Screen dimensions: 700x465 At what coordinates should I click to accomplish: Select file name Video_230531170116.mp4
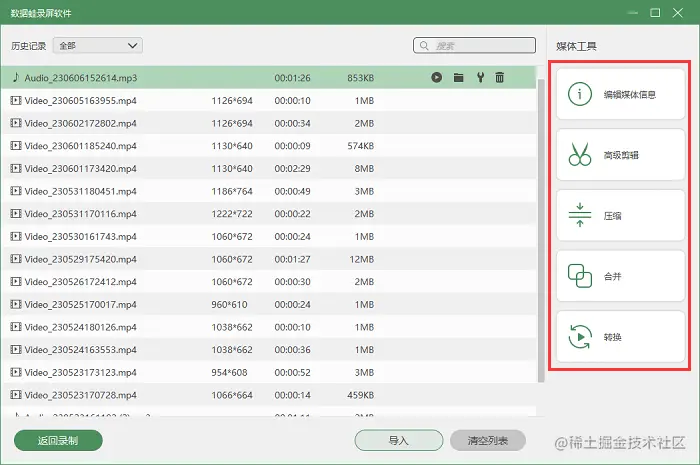80,214
